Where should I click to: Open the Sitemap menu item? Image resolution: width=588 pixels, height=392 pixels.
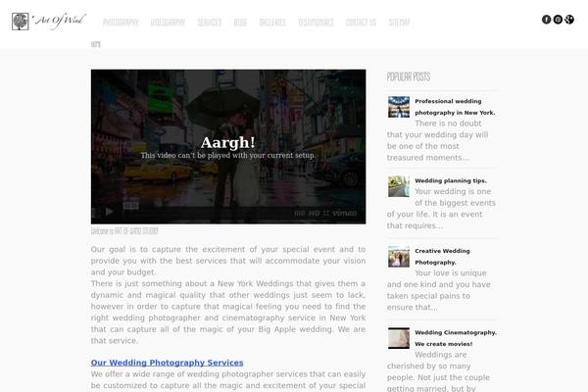[x=400, y=23]
